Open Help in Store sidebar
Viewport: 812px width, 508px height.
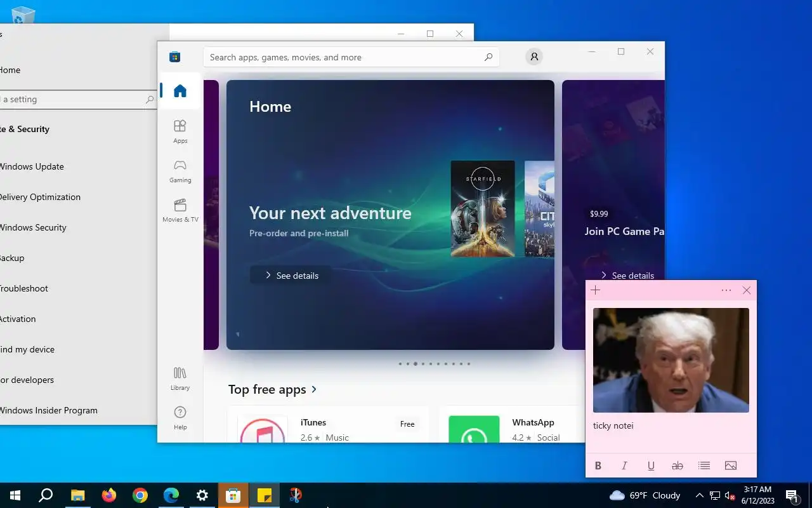click(180, 418)
